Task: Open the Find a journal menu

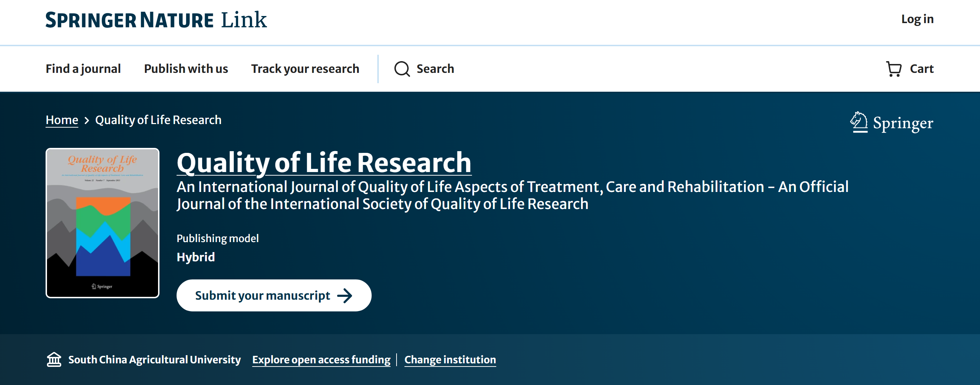Action: click(83, 69)
